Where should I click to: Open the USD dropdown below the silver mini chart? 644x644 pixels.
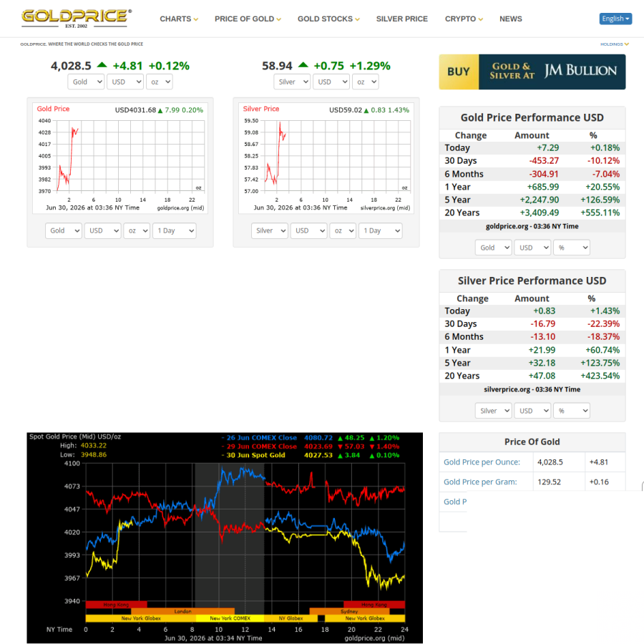click(x=309, y=230)
